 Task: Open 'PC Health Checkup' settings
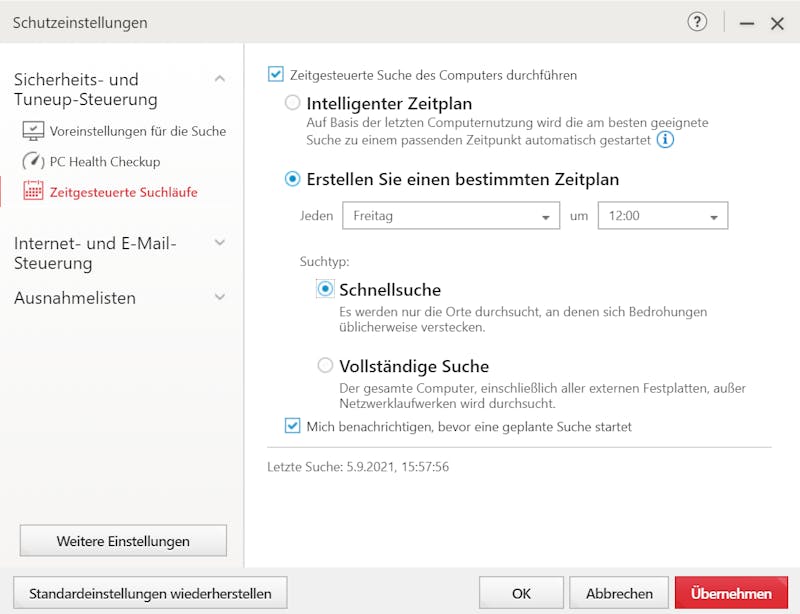click(x=105, y=162)
